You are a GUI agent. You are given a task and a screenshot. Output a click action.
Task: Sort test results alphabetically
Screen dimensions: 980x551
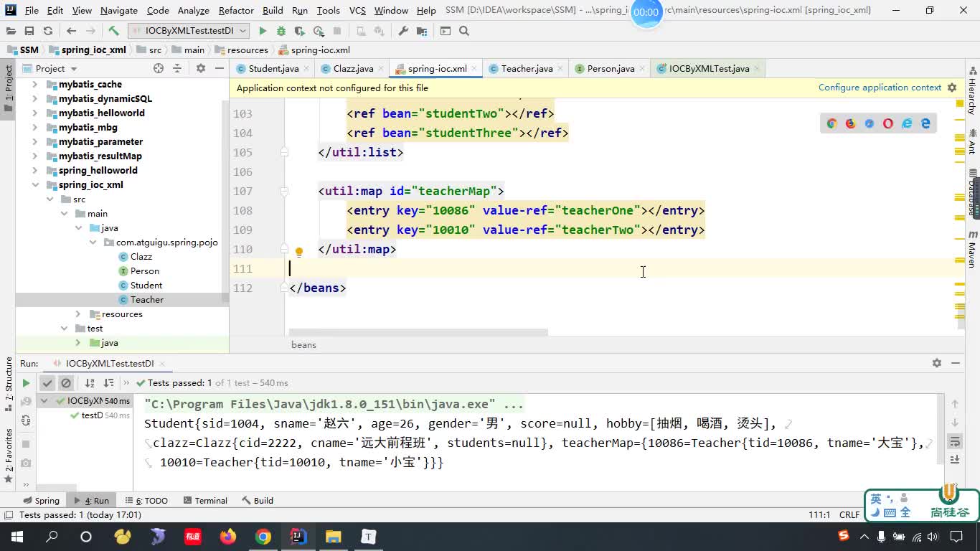(x=90, y=383)
